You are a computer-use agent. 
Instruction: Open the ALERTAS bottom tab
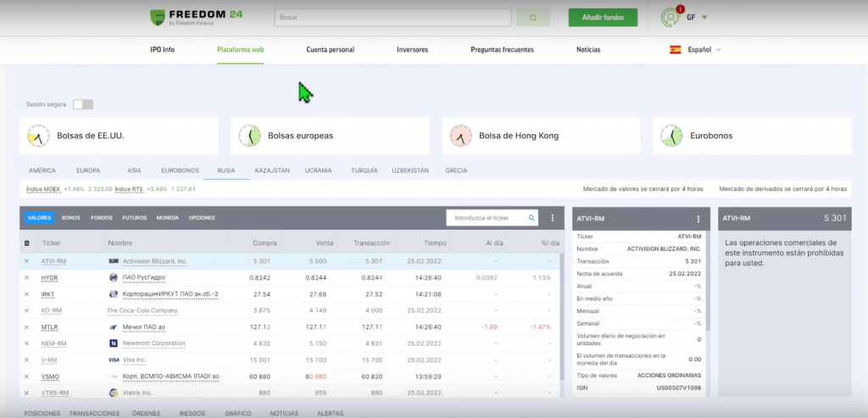click(x=330, y=413)
